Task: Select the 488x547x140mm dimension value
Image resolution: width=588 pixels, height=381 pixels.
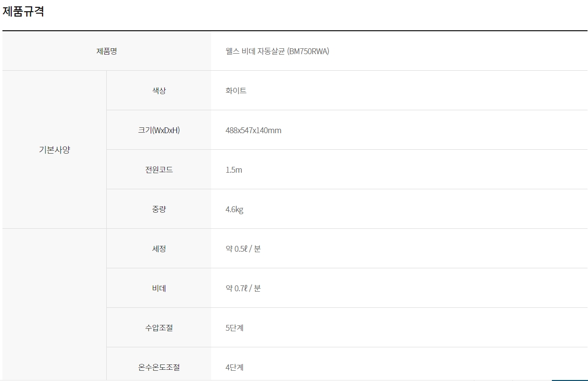Action: [x=253, y=130]
